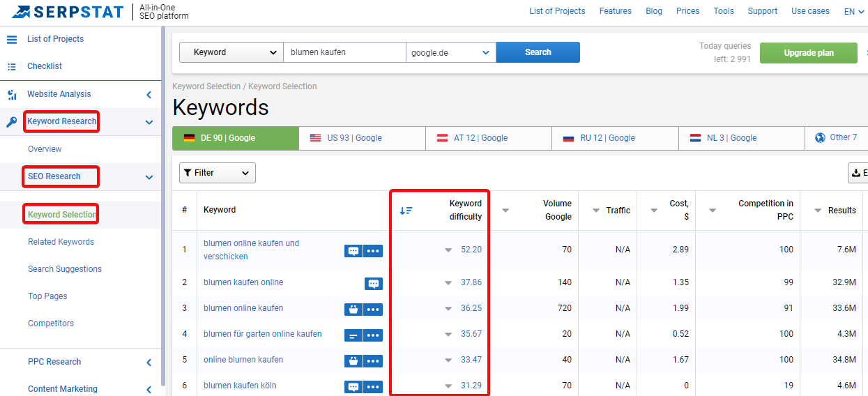This screenshot has width=868, height=396.
Task: Click difficulty value 36.25
Action: coord(471,308)
